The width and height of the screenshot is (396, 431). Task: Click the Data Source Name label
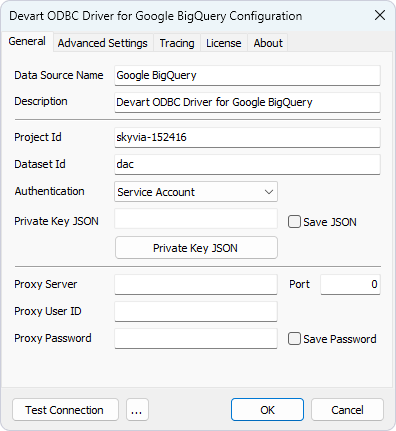coord(59,75)
